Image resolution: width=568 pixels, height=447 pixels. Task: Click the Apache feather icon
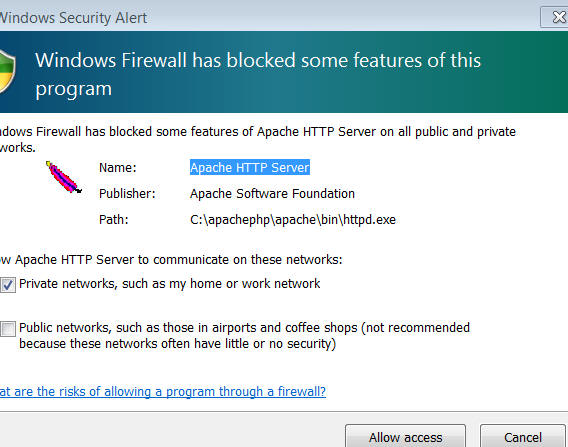64,177
